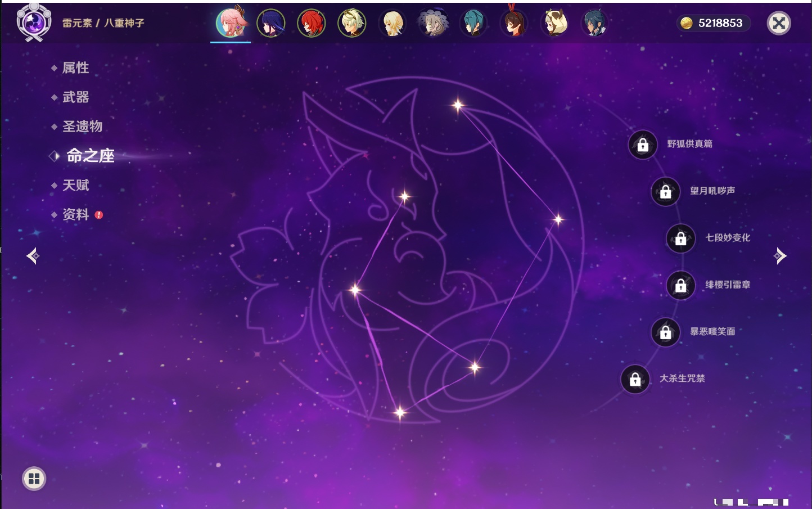This screenshot has width=812, height=509.
Task: Choose the pale green-haired character avatar
Action: pos(352,24)
